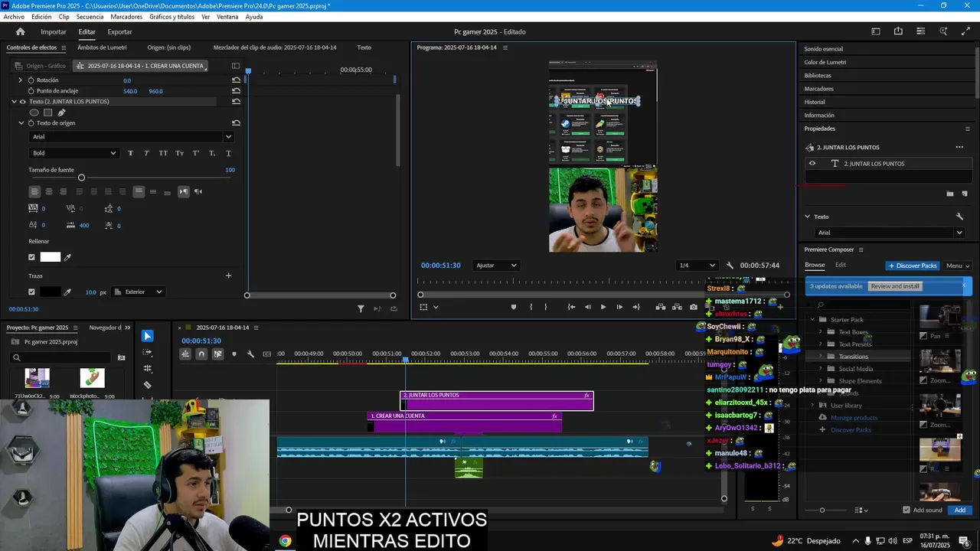This screenshot has width=980, height=551.
Task: Apply Underline text style
Action: tap(228, 153)
